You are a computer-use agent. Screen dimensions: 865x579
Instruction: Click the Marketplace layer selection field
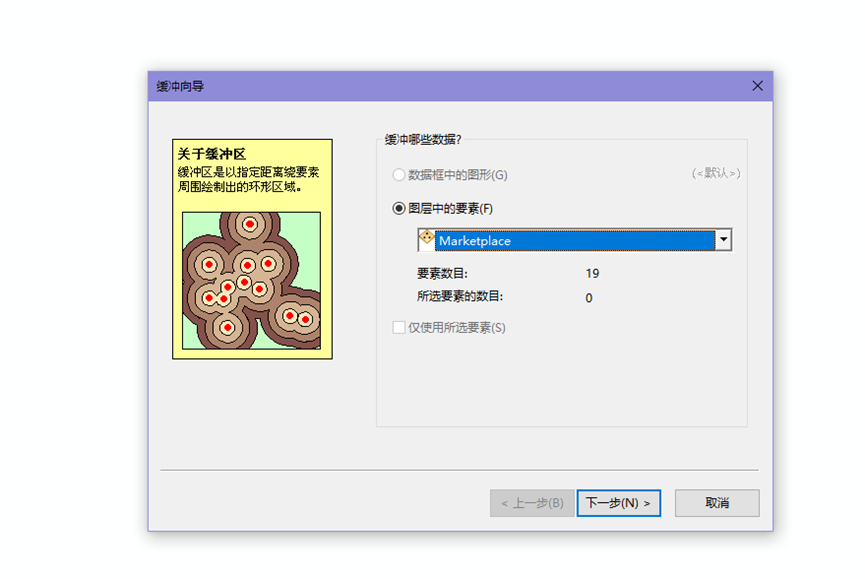pyautogui.click(x=575, y=240)
